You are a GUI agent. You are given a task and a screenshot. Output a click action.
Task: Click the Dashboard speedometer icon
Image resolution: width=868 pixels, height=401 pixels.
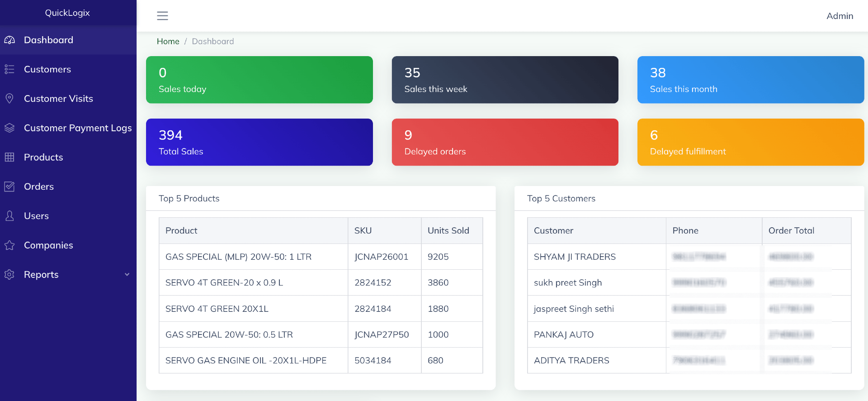pos(9,40)
